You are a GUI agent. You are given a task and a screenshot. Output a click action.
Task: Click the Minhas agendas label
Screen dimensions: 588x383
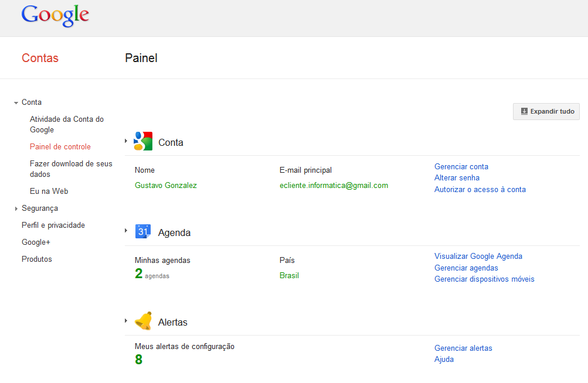(162, 261)
